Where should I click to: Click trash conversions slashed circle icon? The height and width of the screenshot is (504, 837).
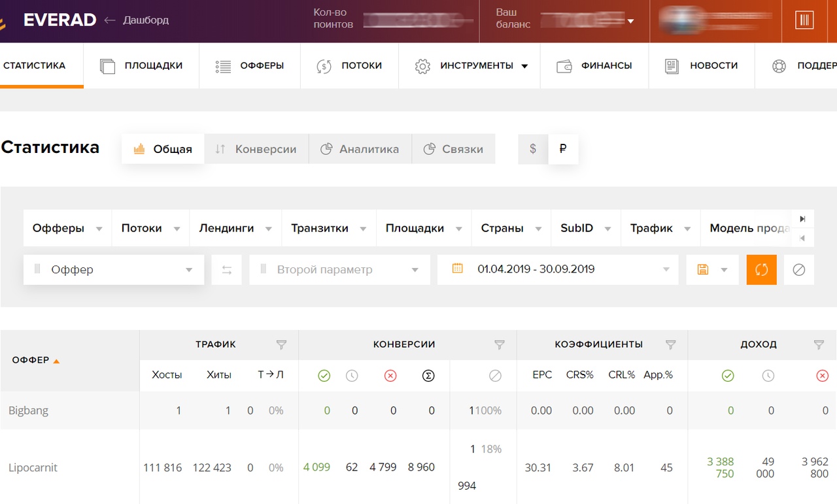[x=495, y=375]
